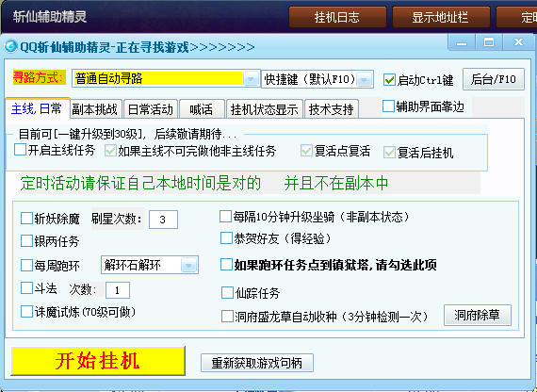Click the 寻路方式 yellow label
537x392 pixels.
(x=39, y=78)
